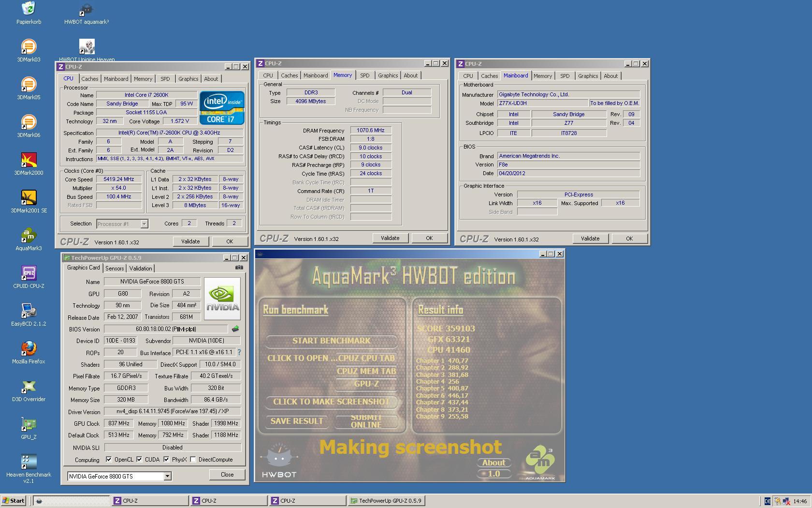Click CPUZ CPU TAB button in AquaMark
Image resolution: width=812 pixels, height=508 pixels.
366,358
